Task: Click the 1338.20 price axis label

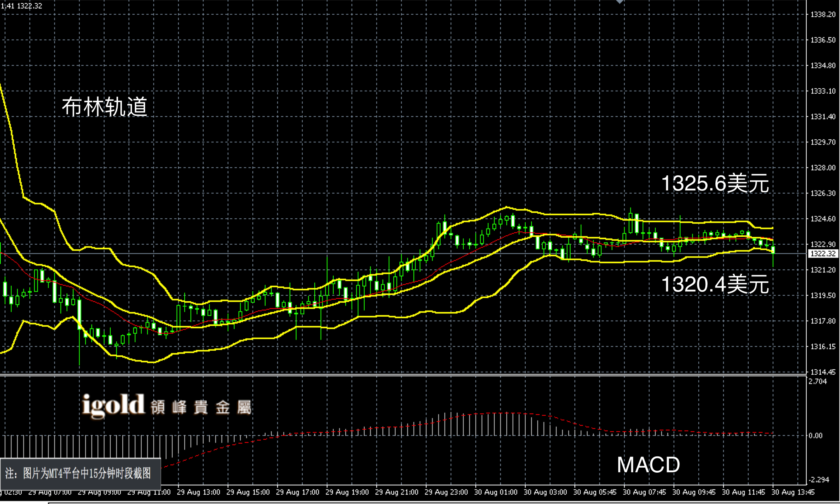Action: (x=823, y=15)
